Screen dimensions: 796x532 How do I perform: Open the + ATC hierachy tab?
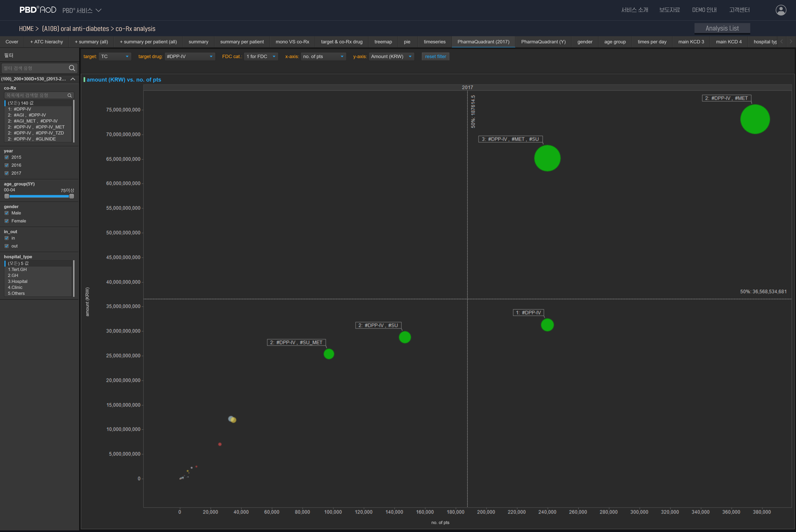[47, 42]
